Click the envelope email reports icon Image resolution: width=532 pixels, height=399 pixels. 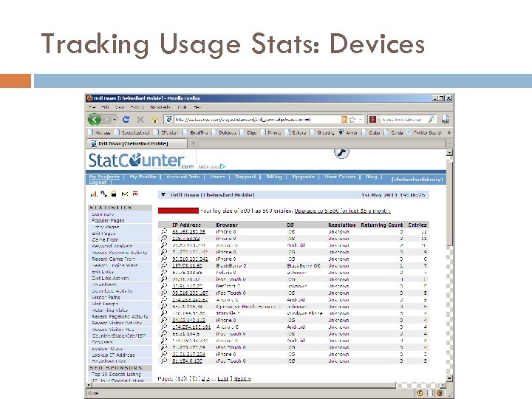(125, 194)
